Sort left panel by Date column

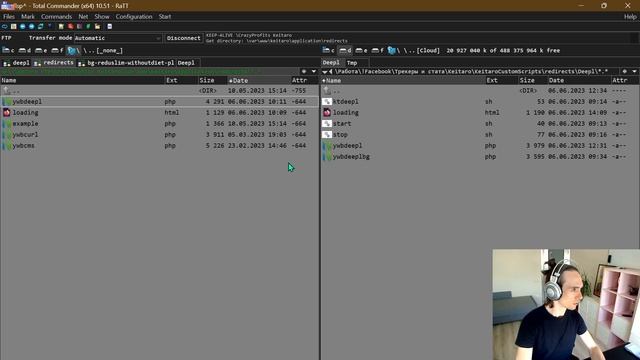coord(258,80)
